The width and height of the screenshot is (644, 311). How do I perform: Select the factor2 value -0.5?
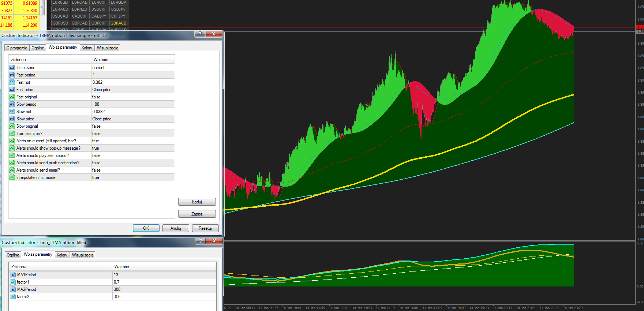tap(117, 297)
